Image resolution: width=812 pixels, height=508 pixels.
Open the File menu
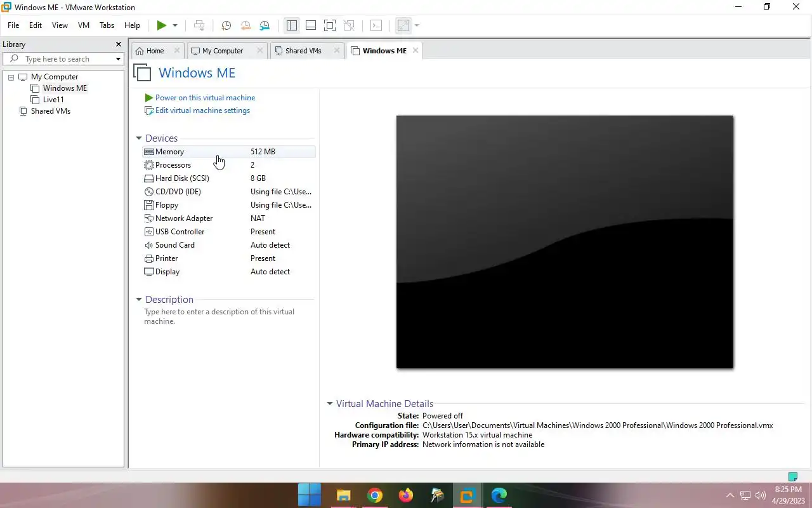coord(13,25)
